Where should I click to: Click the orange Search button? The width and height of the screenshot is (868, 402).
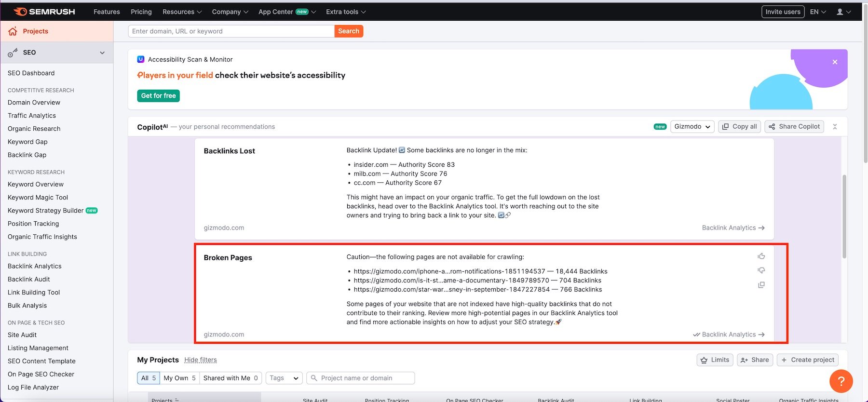349,31
